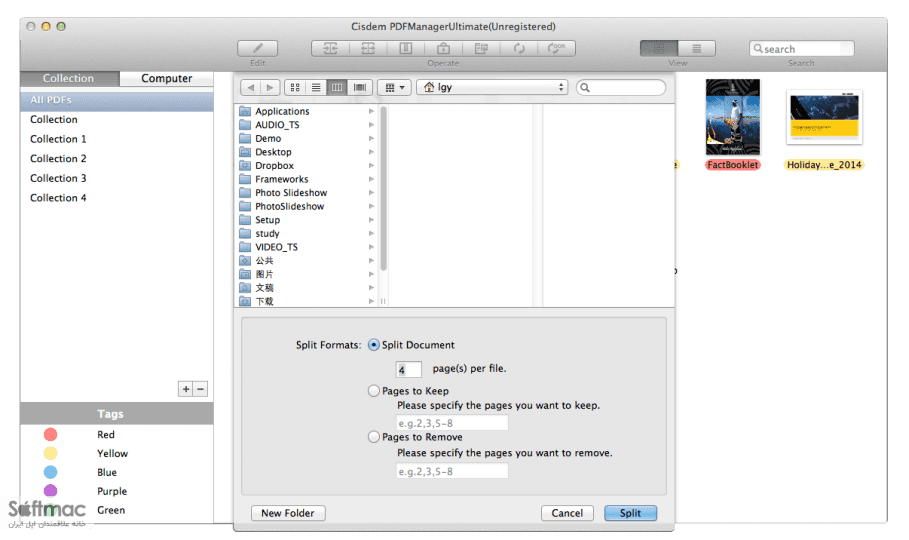Select the 图片 folder icon
Image resolution: width=909 pixels, height=540 pixels.
coord(245,274)
